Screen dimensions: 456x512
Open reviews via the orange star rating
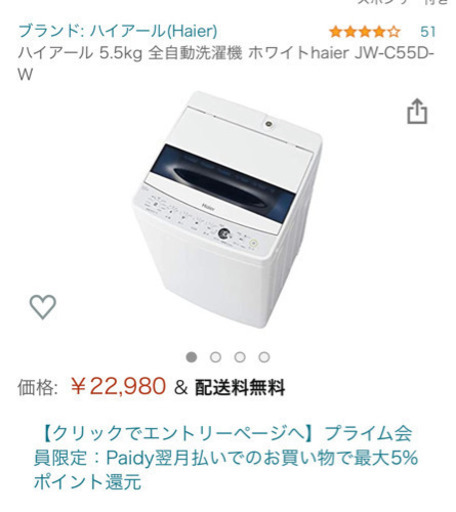click(364, 32)
